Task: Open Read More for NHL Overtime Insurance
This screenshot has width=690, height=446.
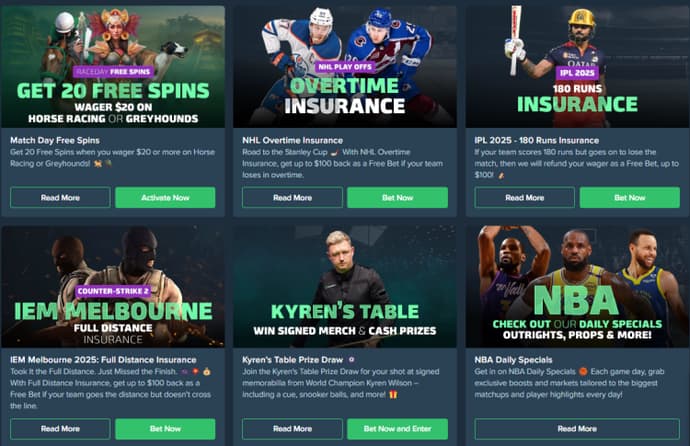Action: (292, 197)
